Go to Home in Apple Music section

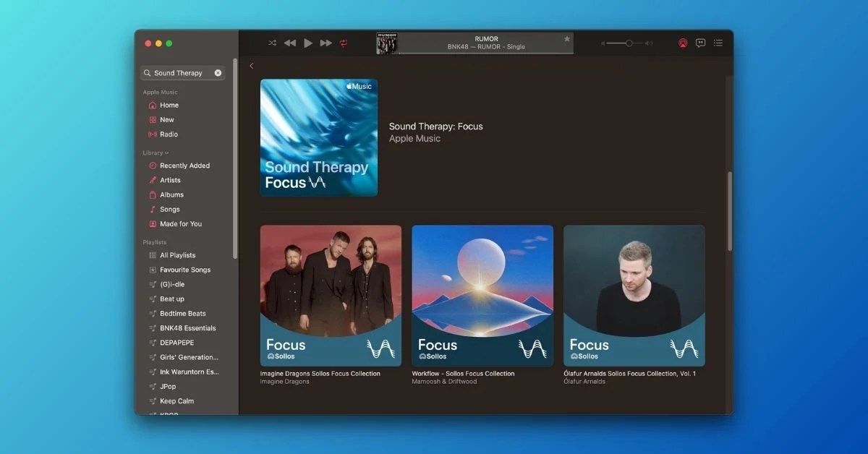[x=167, y=105]
